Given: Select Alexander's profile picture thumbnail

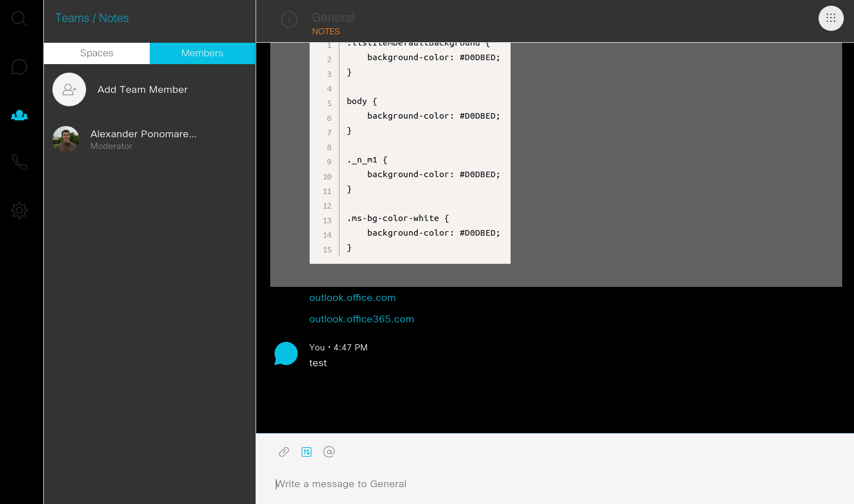Looking at the screenshot, I should [x=66, y=139].
